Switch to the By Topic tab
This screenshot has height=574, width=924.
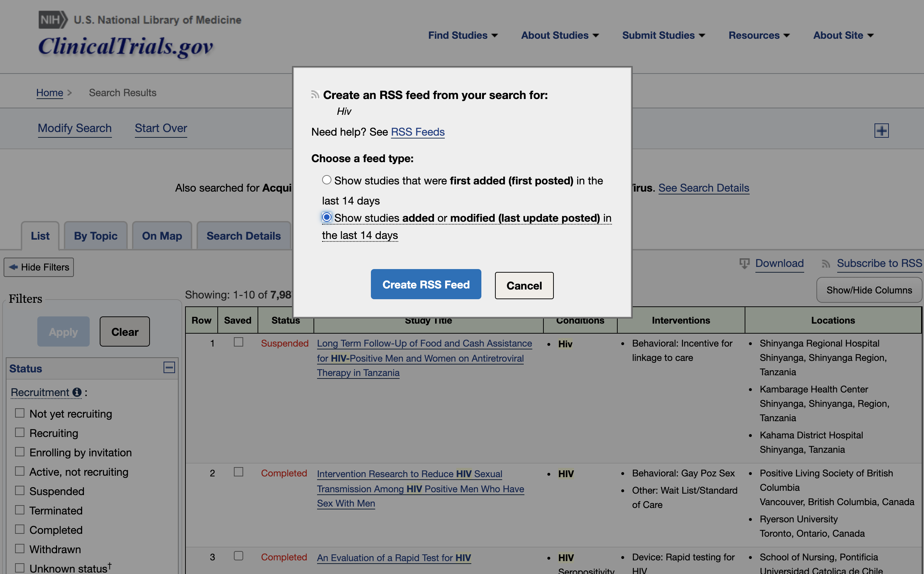(96, 236)
